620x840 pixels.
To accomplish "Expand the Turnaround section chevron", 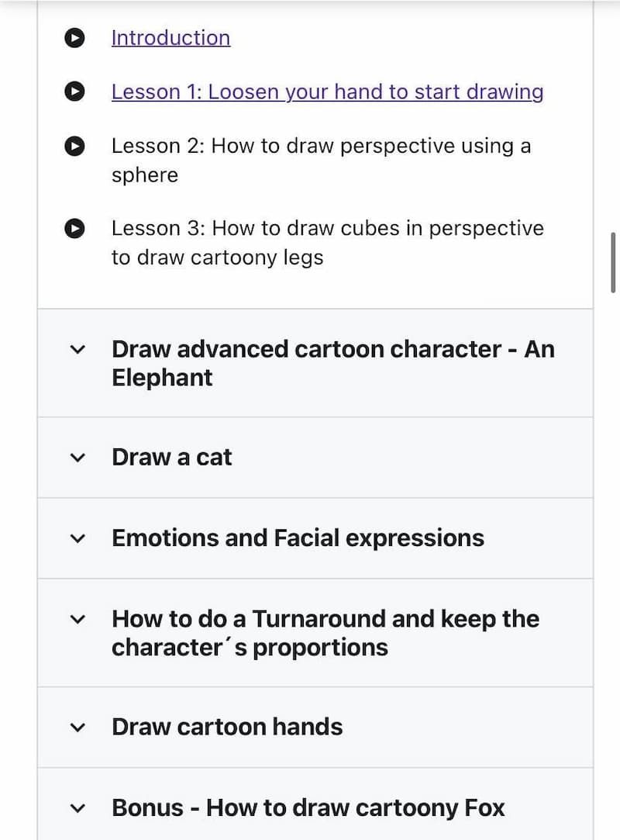I will [x=77, y=620].
